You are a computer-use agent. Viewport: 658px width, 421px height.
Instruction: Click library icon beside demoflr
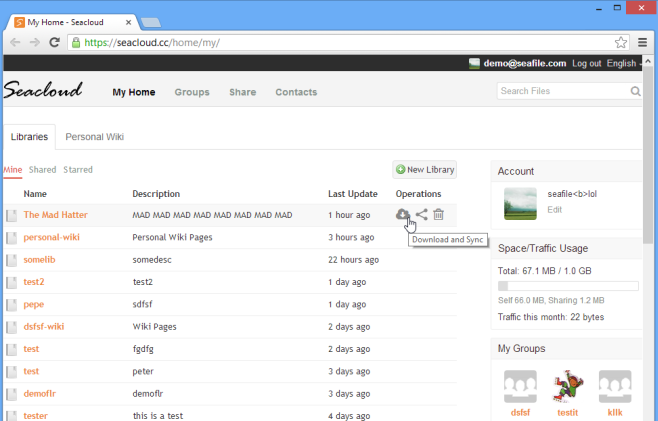[12, 394]
